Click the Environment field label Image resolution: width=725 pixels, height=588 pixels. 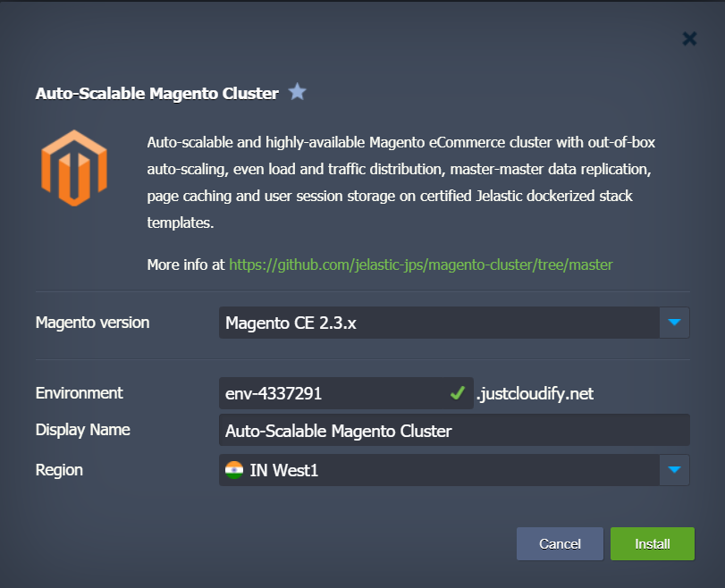tap(79, 393)
